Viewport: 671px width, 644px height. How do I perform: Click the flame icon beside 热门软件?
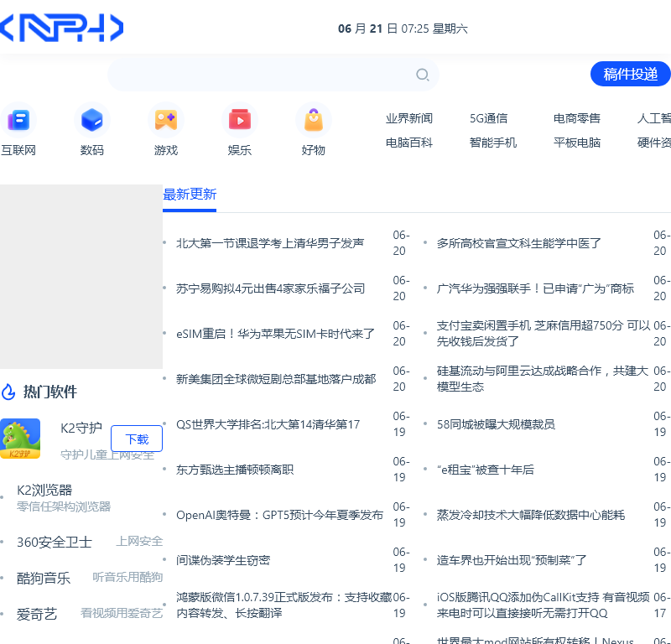(8, 392)
